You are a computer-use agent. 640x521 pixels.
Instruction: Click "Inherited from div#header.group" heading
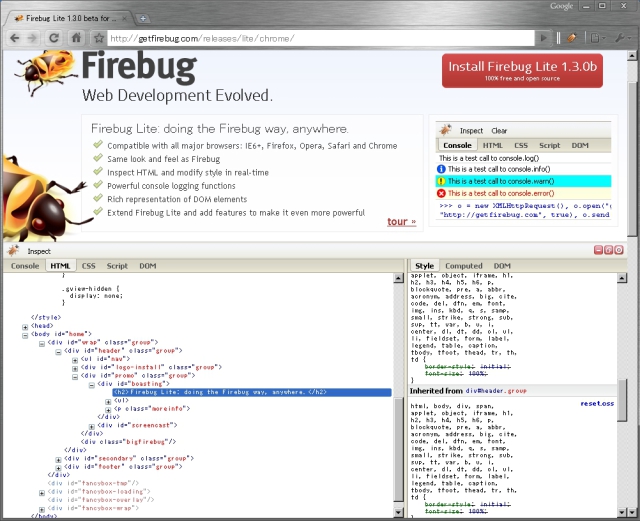tap(468, 391)
